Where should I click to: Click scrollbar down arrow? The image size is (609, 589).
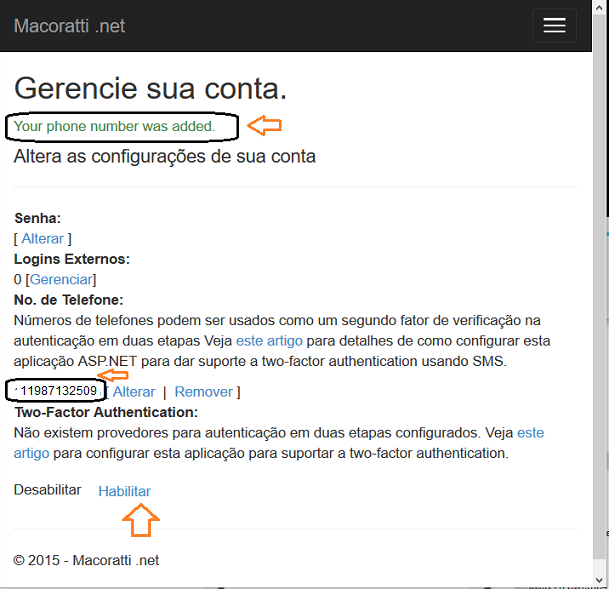point(599,580)
